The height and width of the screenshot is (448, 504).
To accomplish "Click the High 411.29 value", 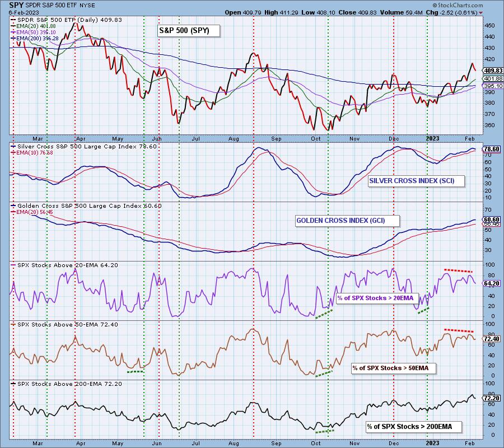I will (281, 12).
